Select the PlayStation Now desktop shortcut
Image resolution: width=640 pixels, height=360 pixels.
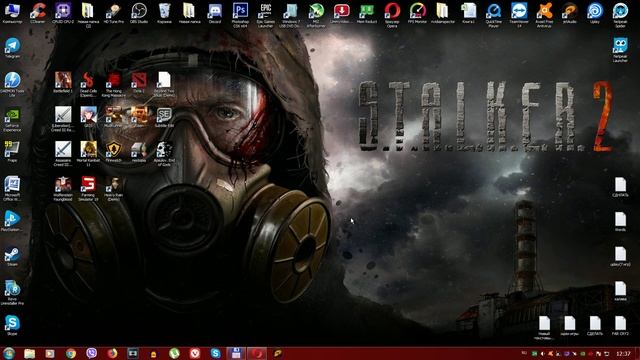(x=12, y=222)
